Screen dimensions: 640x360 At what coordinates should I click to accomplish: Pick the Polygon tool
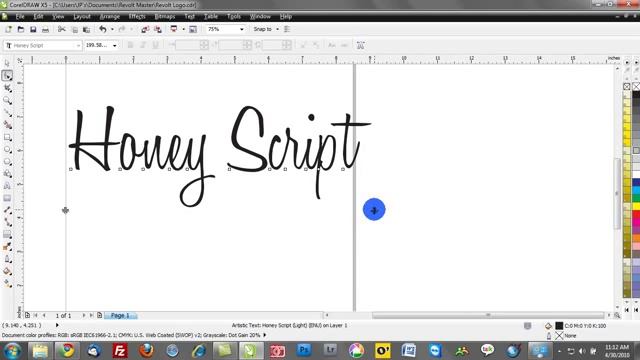[x=7, y=162]
